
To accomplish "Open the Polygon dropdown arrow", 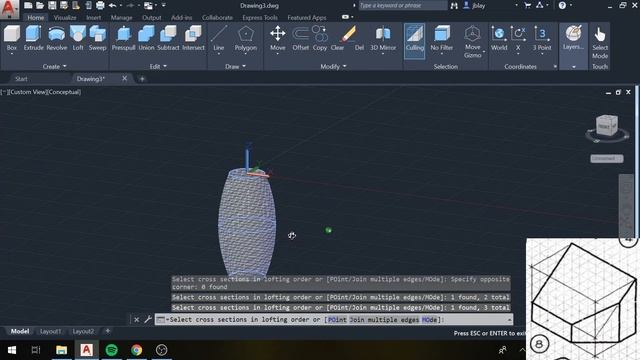I will (x=246, y=54).
